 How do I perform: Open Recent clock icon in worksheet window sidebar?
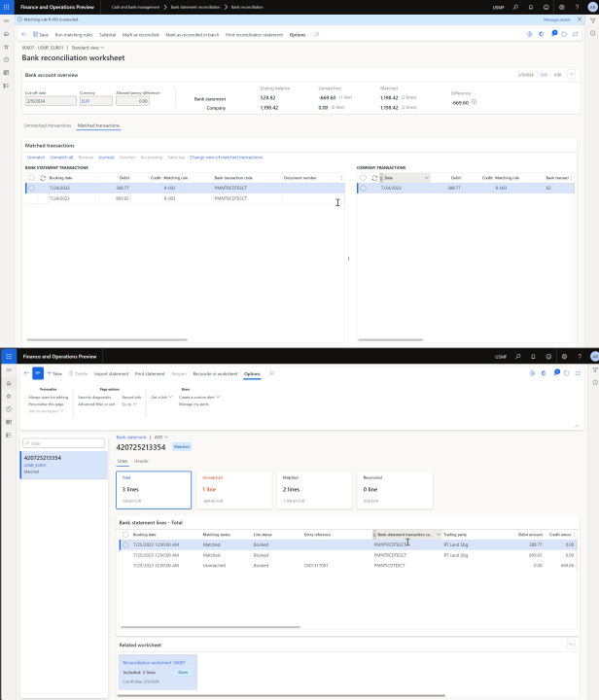click(6, 60)
